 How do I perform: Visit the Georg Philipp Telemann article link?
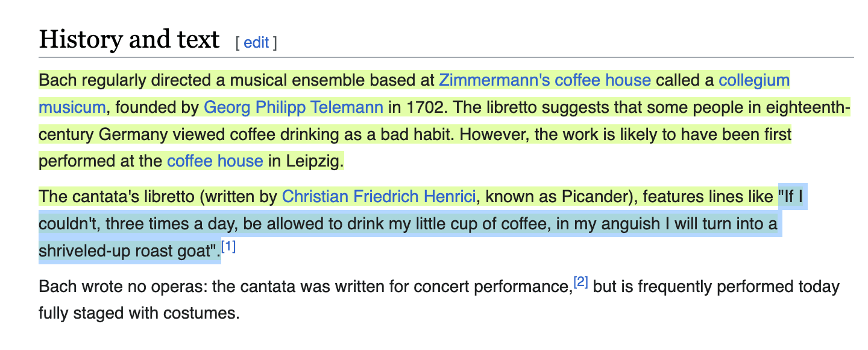[294, 108]
